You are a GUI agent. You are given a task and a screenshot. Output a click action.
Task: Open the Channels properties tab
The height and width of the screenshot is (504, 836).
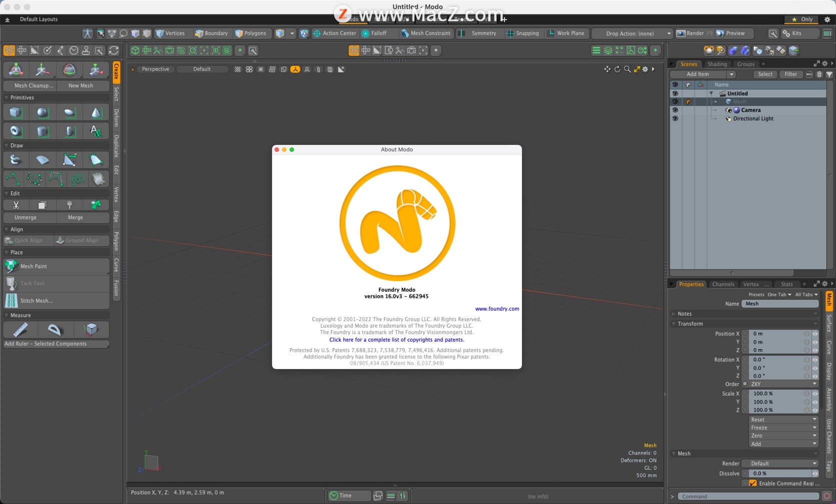723,284
